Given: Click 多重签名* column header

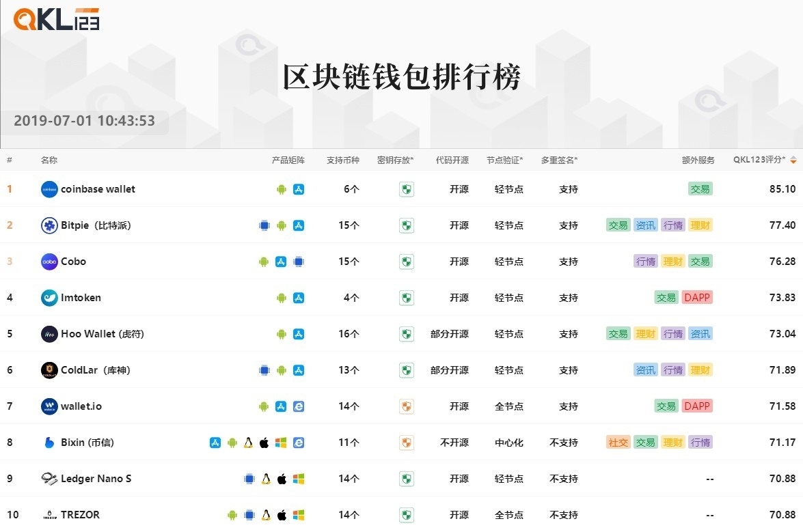Looking at the screenshot, I should point(559,160).
